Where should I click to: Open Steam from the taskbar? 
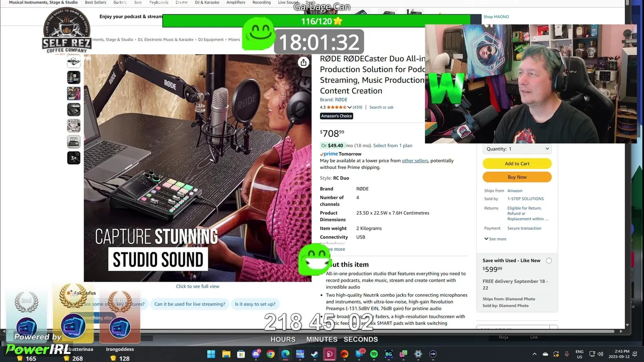coord(314,354)
